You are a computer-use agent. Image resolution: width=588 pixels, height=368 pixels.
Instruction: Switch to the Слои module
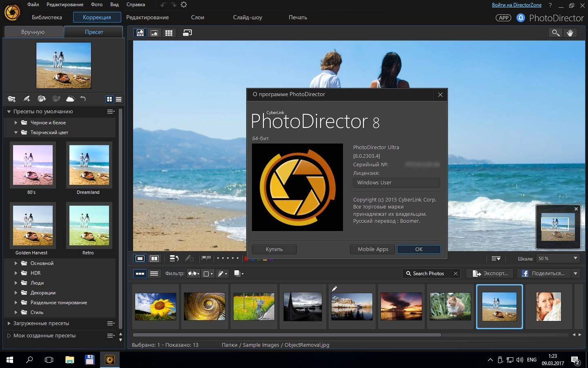pos(198,17)
